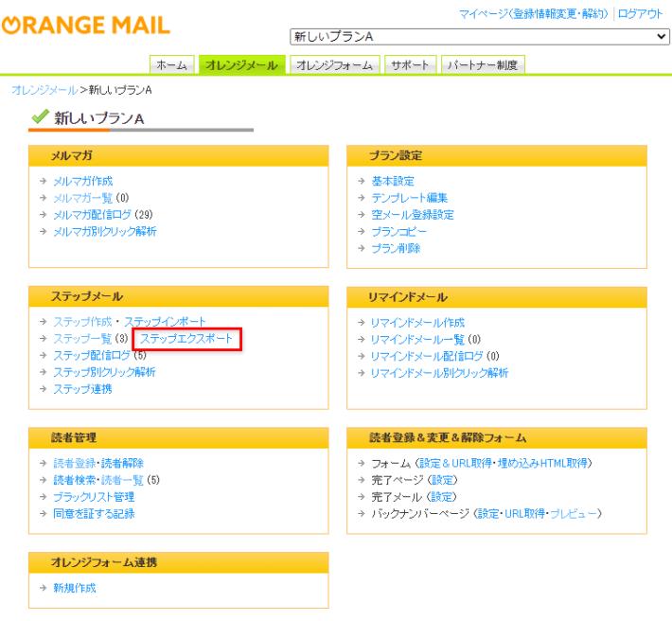Viewport: 672px width, 621px height.
Task: Open 同意を証する記録
Action: click(94, 514)
